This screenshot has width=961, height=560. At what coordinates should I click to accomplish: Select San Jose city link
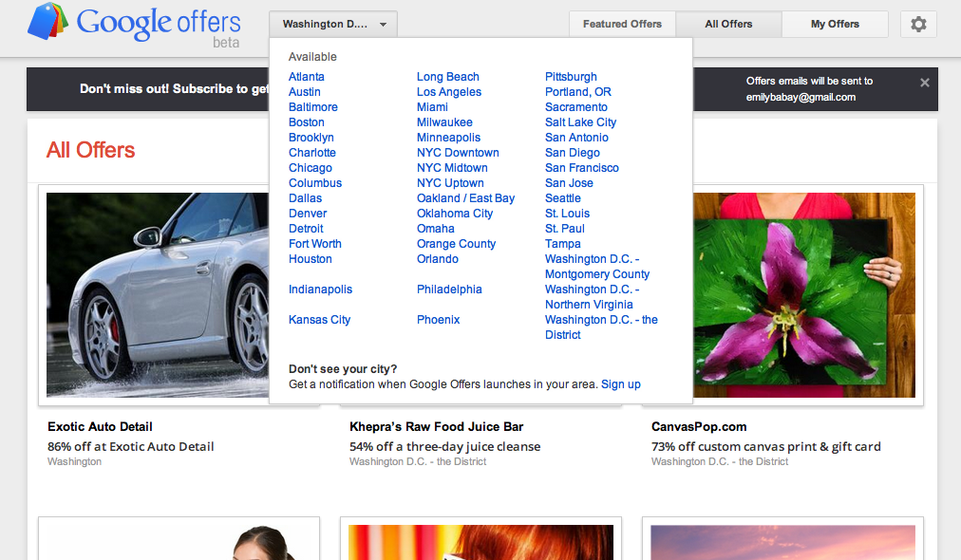click(x=570, y=183)
